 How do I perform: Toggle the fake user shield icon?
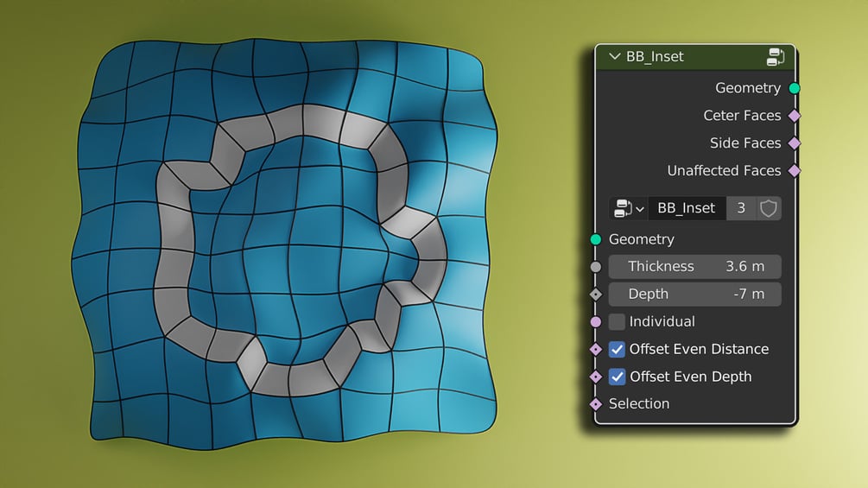(x=769, y=208)
